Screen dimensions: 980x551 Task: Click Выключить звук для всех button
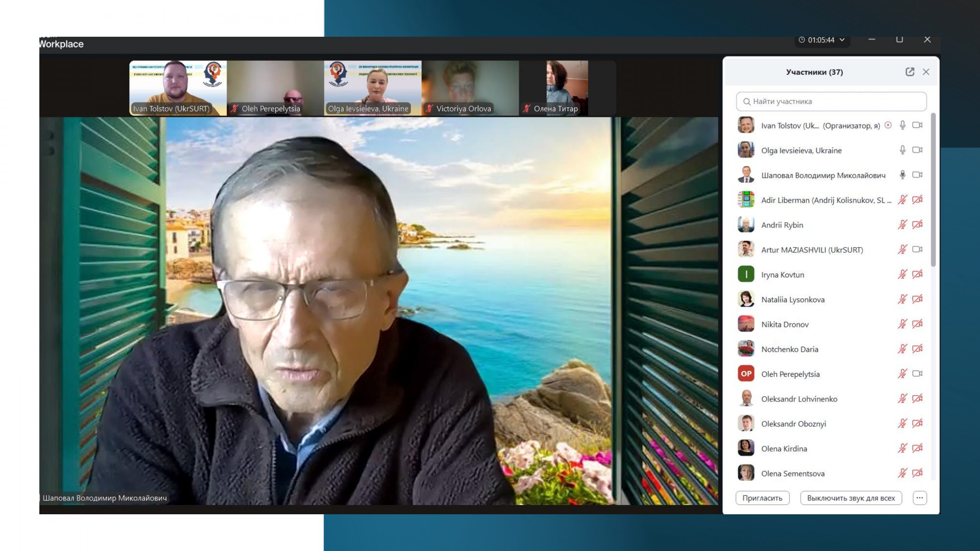pos(851,498)
